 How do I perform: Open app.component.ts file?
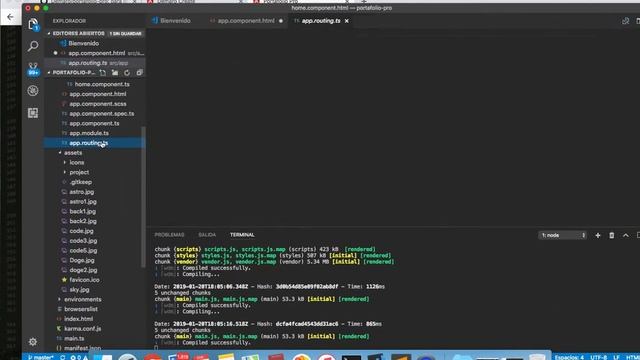click(93, 123)
